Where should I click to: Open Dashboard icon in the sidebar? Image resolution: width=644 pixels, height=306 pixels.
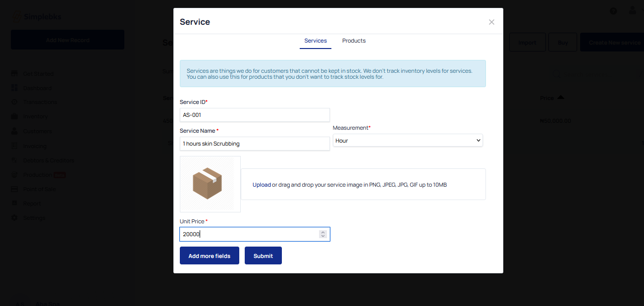point(14,88)
